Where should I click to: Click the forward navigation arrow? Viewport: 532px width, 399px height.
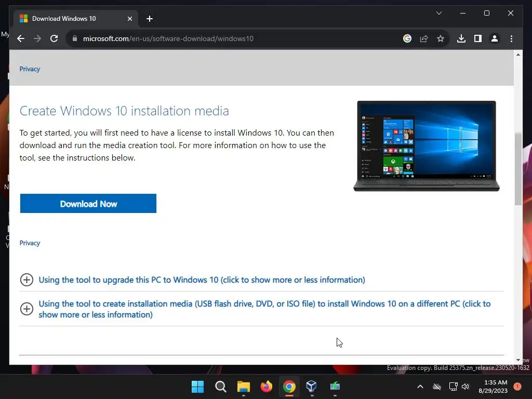[x=37, y=38]
